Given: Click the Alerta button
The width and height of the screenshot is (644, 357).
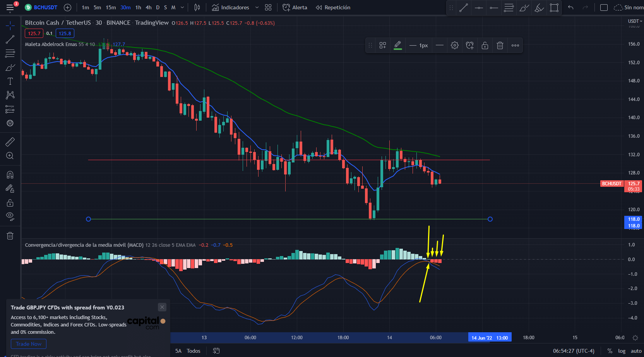Looking at the screenshot, I should (295, 7).
